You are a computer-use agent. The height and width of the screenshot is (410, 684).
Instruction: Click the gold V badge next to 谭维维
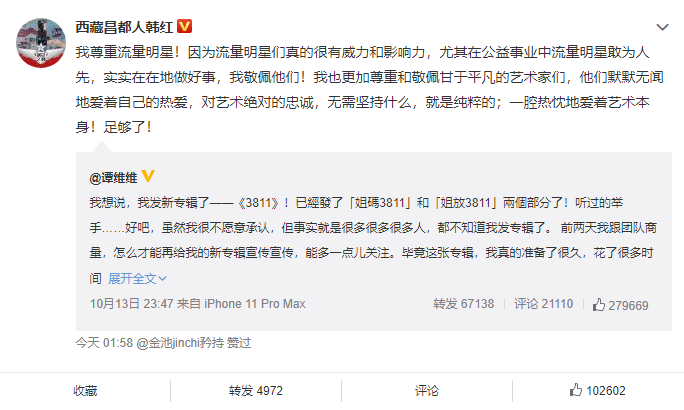(x=148, y=176)
